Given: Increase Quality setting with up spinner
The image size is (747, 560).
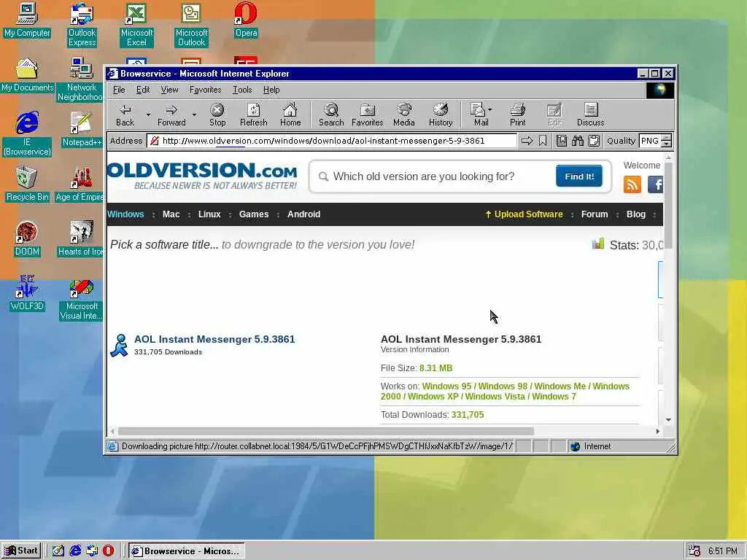Looking at the screenshot, I should point(667,138).
